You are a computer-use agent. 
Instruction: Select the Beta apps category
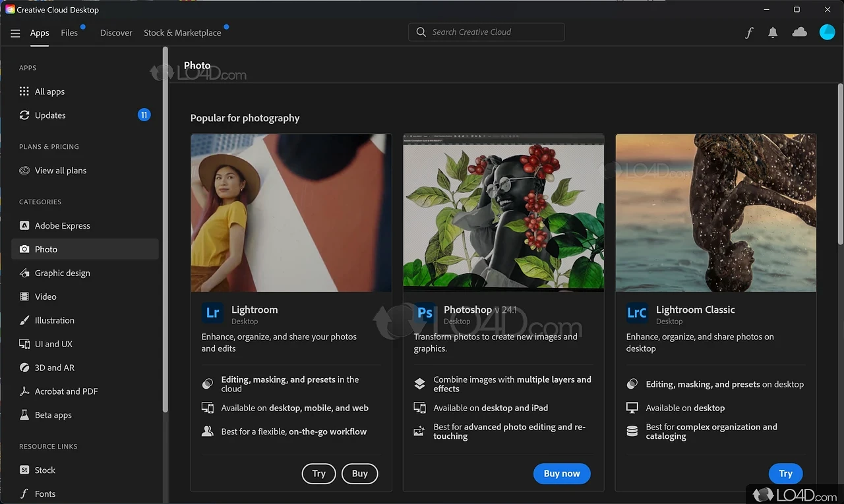click(85, 416)
